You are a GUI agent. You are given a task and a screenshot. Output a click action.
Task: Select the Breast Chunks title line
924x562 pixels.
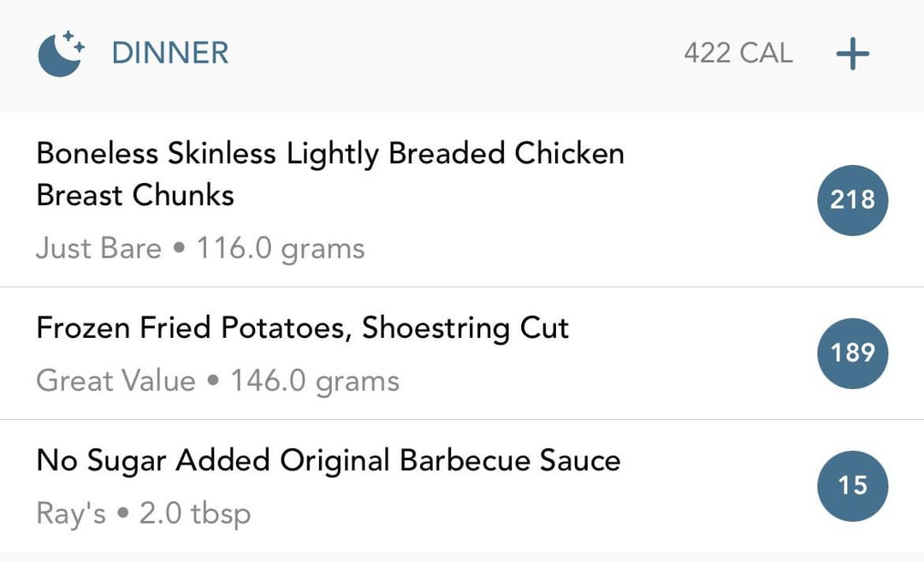coord(135,195)
